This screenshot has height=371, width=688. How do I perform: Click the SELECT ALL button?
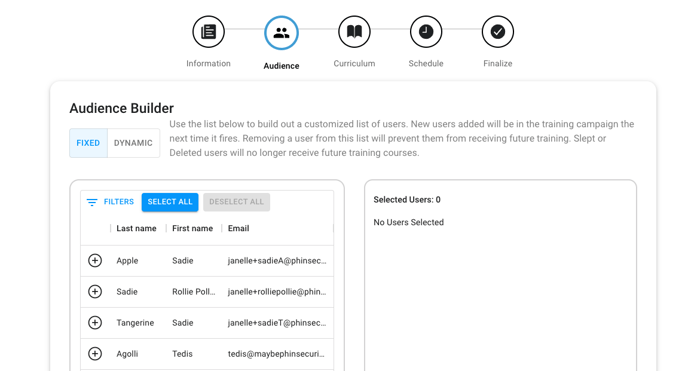coord(170,202)
